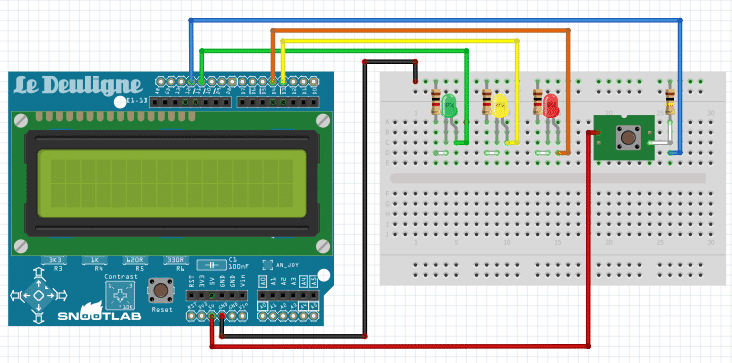Screen dimensions: 732x363
Task: Select the yellow LED on the breadboard
Action: tap(500, 105)
